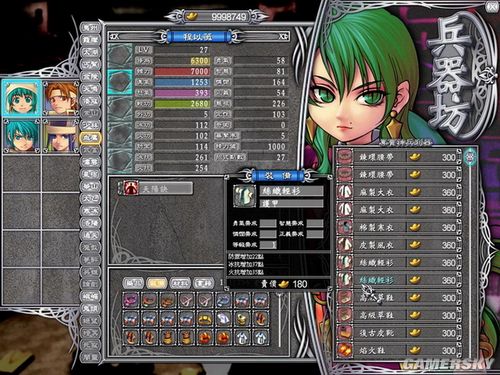The image size is (500, 375).
Task: Click the 護甲 type field in 裝備 panel
Action: 291,203
